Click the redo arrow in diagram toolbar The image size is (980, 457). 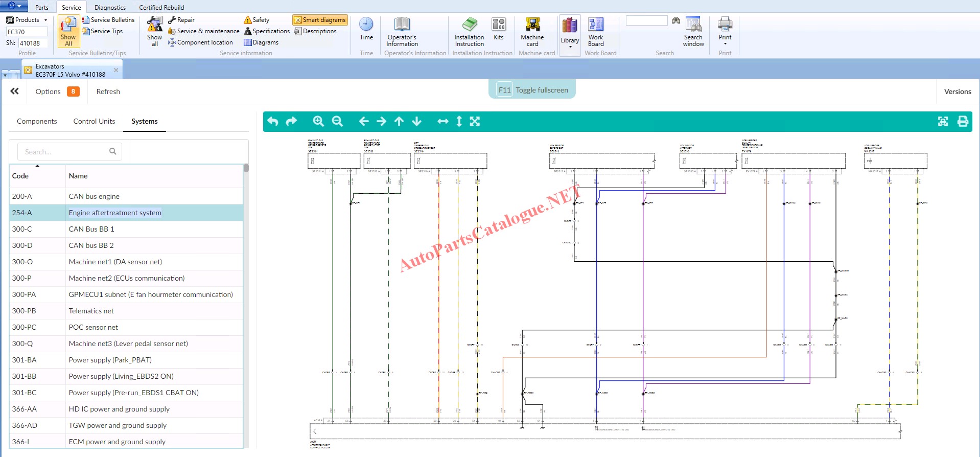[291, 121]
